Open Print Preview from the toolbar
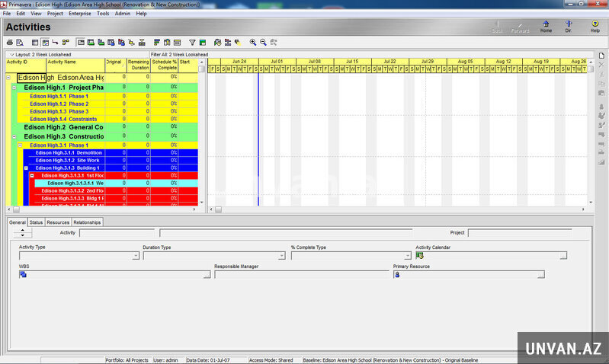This screenshot has height=364, width=609. coord(20,42)
